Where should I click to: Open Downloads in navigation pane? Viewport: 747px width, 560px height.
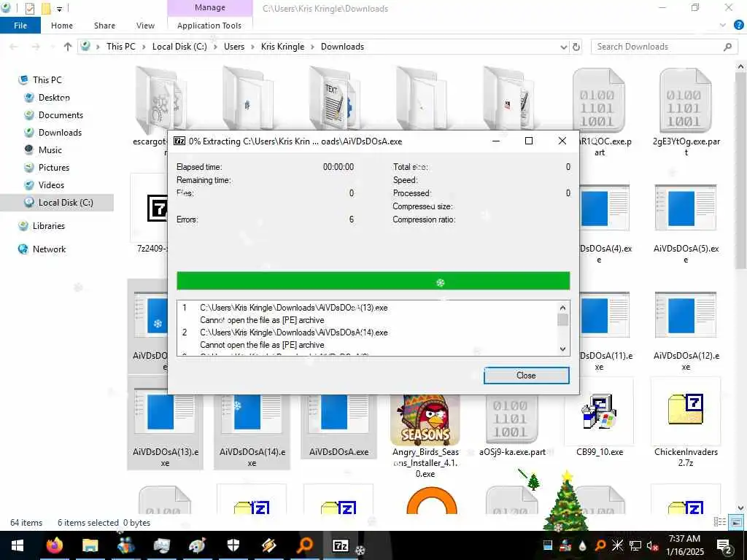[x=60, y=133]
